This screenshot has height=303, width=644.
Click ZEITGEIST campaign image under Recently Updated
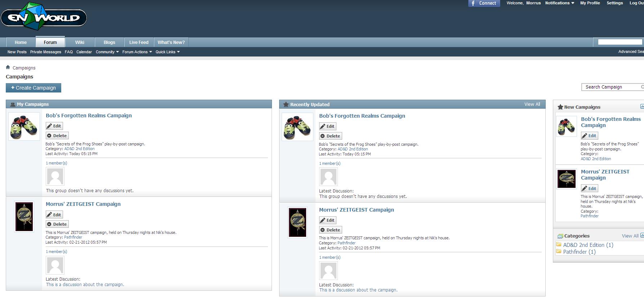point(298,222)
